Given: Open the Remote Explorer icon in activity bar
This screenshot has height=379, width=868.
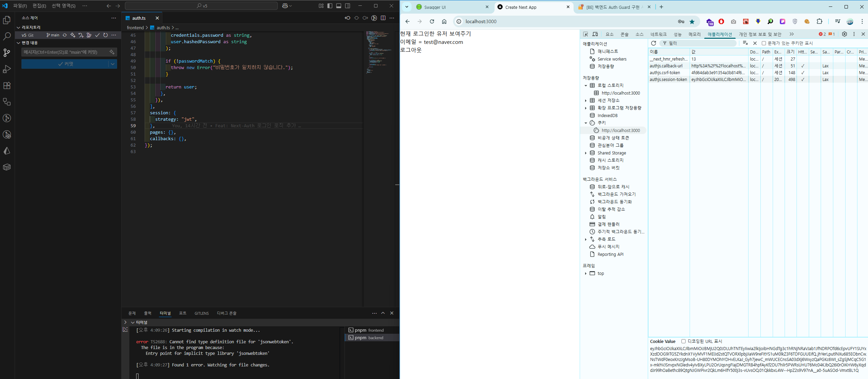Looking at the screenshot, I should coord(7,102).
